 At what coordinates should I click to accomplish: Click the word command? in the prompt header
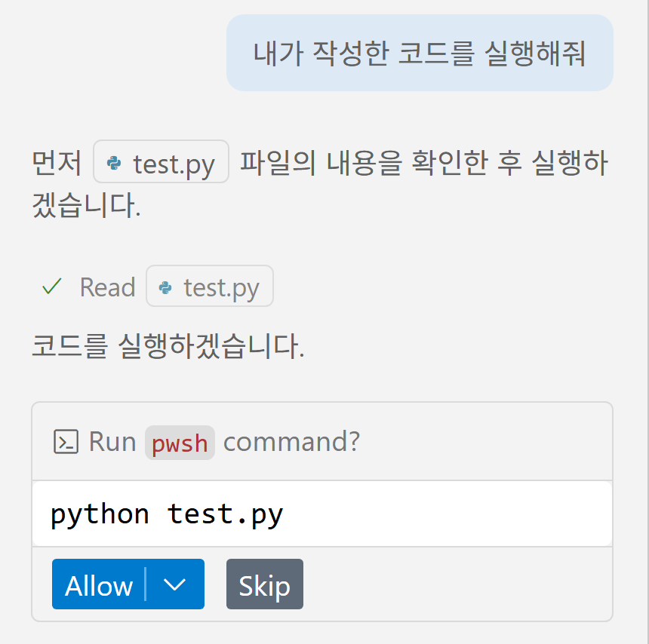292,442
